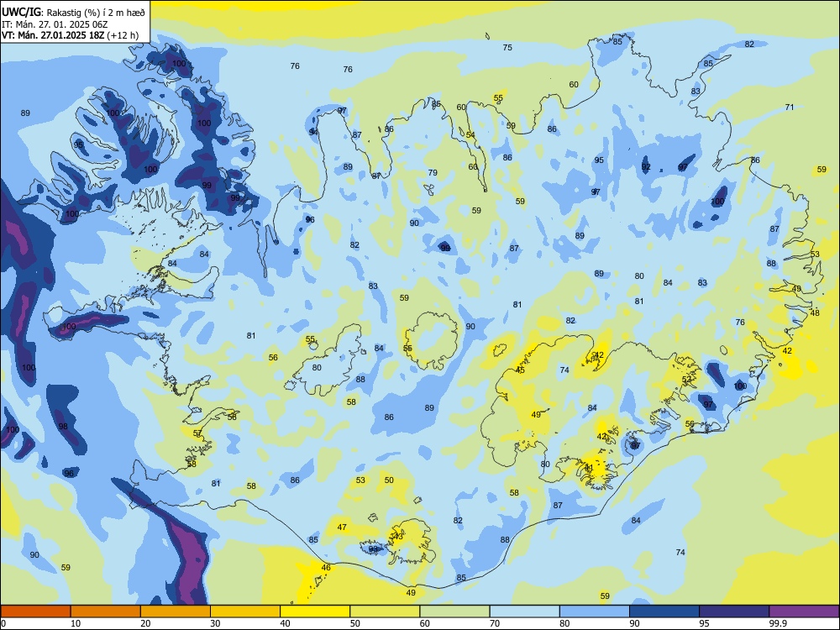
Task: Click the legend tick label '40'
Action: [x=285, y=623]
